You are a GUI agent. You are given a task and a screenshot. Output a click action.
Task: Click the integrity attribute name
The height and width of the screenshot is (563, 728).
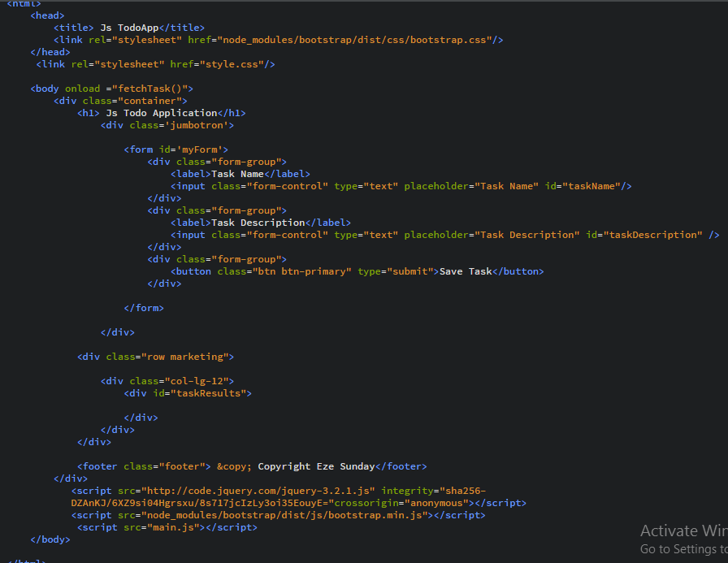click(407, 491)
